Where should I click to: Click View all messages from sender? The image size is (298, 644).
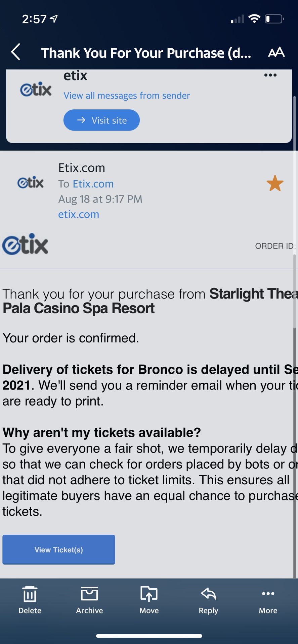127,96
